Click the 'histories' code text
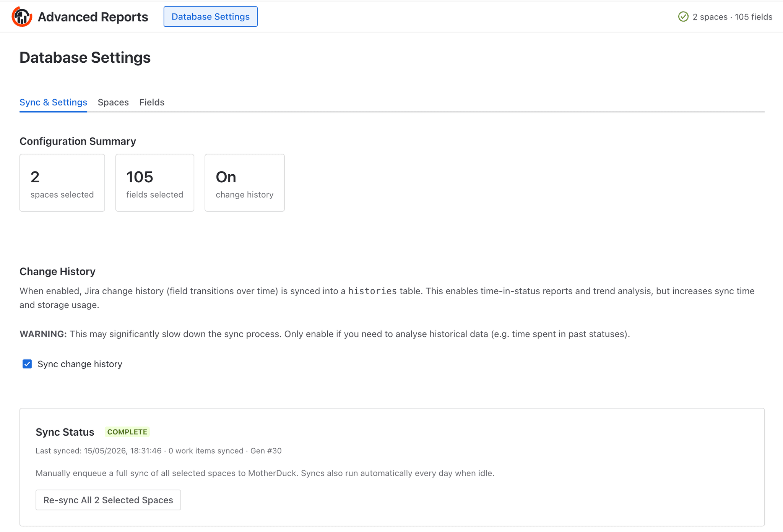This screenshot has width=783, height=532. coord(372,291)
